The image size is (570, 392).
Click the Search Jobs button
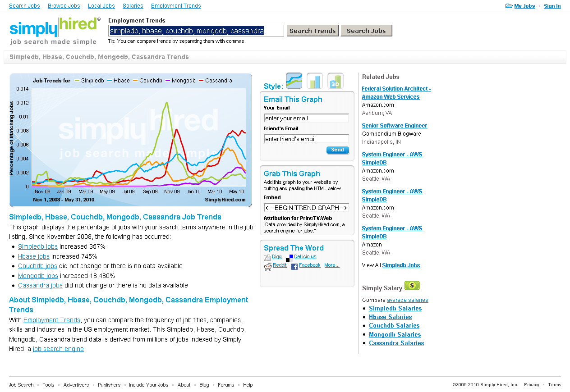click(x=366, y=31)
